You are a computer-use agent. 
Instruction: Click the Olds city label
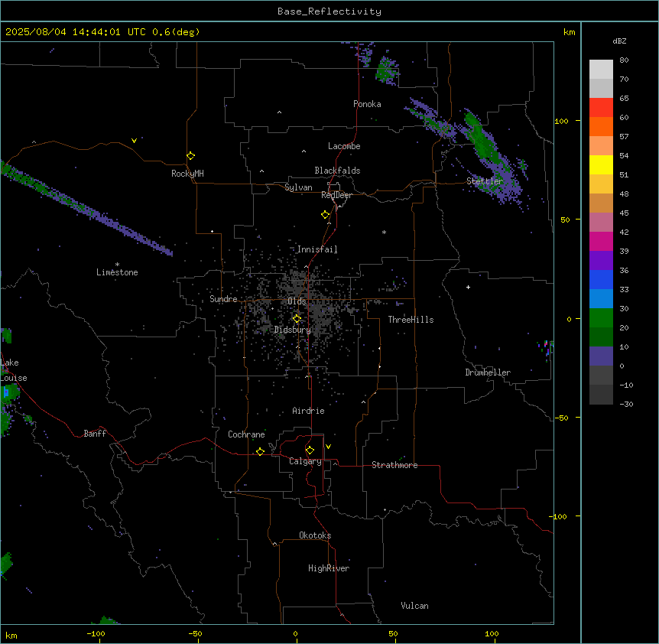click(x=297, y=301)
